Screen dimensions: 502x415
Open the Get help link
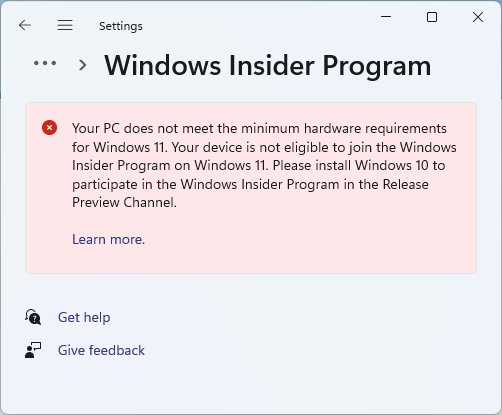(x=84, y=317)
